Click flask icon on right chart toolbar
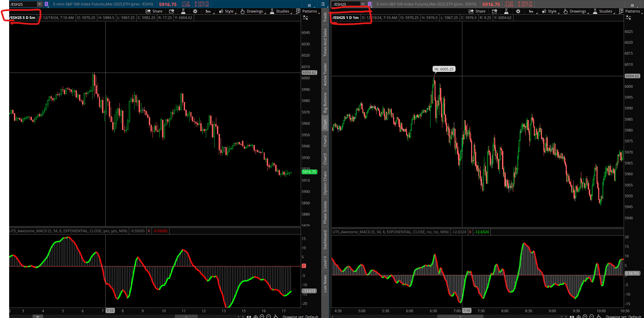644x318 pixels. 506,11
